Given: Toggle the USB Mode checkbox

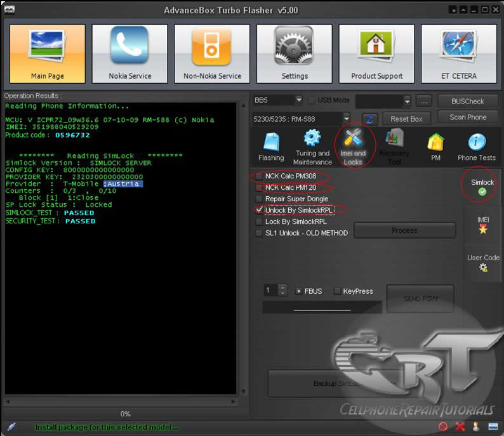Looking at the screenshot, I should point(312,100).
